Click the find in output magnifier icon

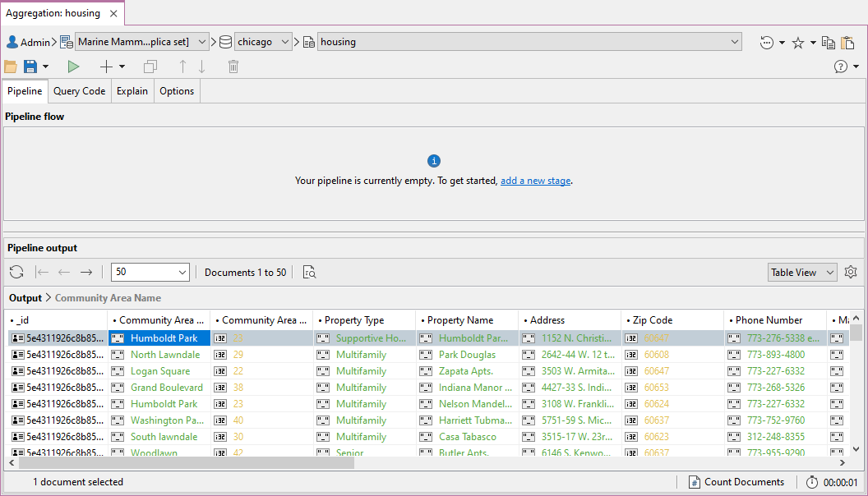309,273
